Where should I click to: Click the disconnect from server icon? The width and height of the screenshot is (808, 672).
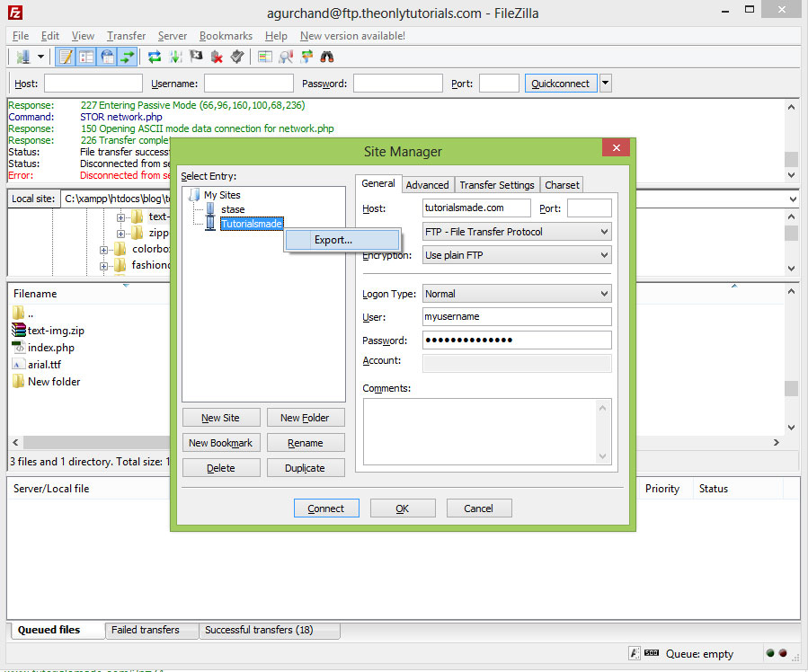pyautogui.click(x=216, y=56)
